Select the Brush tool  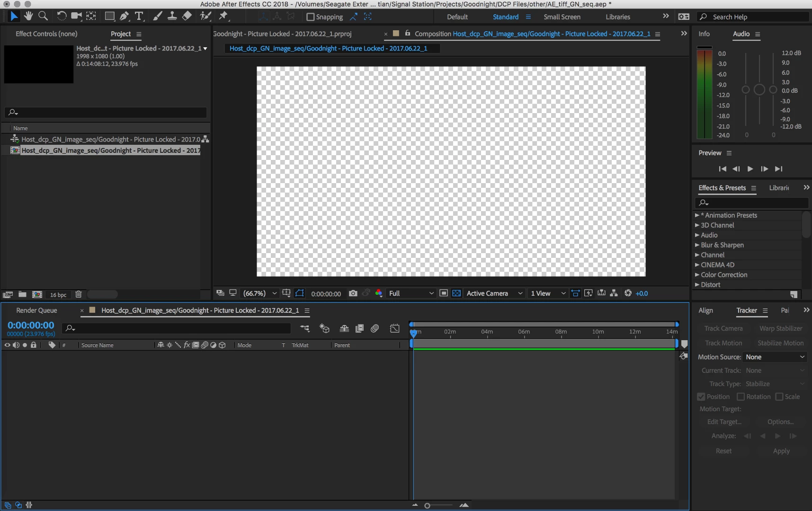pyautogui.click(x=158, y=16)
